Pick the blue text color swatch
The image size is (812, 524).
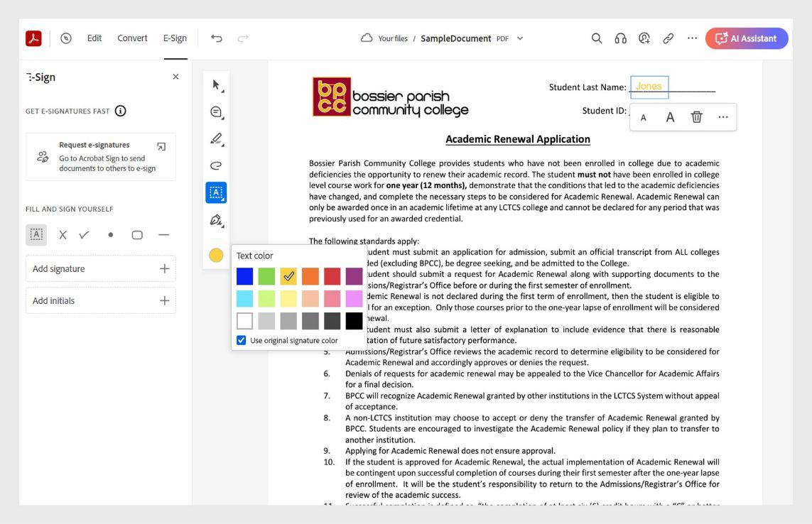pos(245,276)
